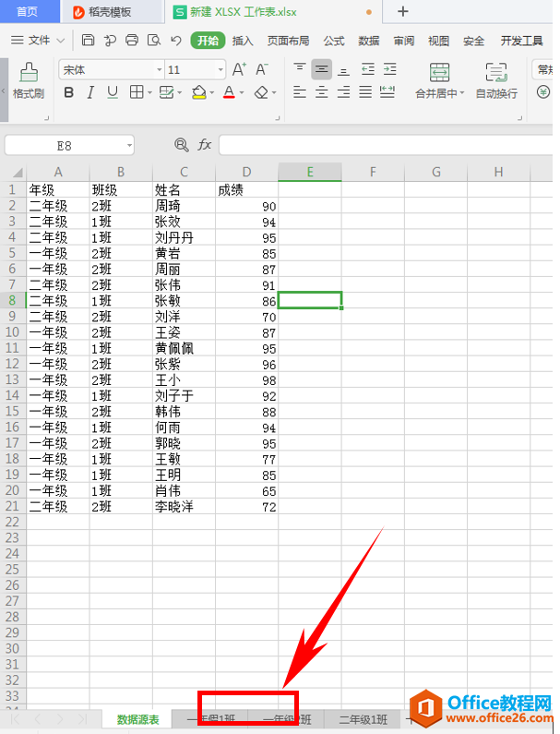Click the insert function fx button
The height and width of the screenshot is (734, 560).
[x=205, y=145]
